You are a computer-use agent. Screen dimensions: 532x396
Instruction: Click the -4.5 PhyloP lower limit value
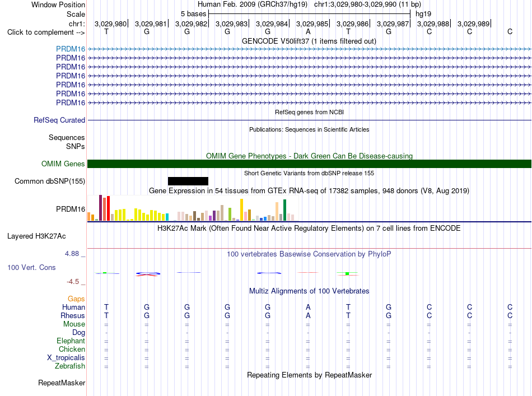[x=73, y=282]
